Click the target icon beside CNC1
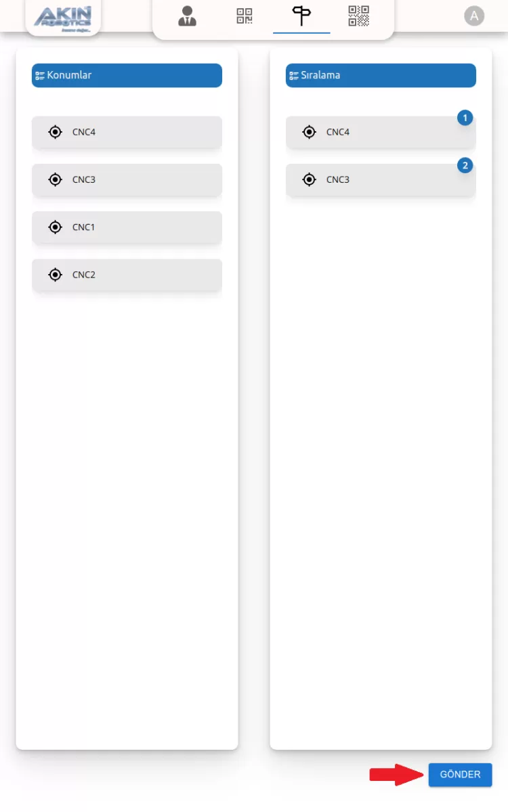 point(56,227)
